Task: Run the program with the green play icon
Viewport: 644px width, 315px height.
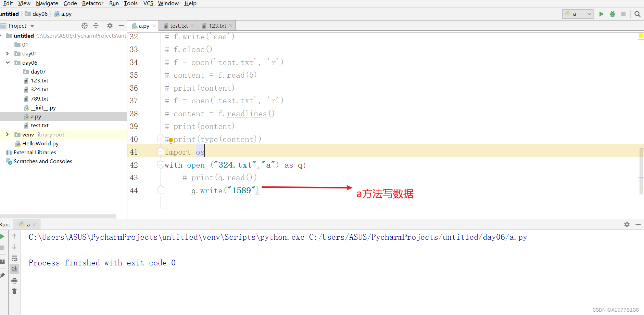Action: pos(602,14)
